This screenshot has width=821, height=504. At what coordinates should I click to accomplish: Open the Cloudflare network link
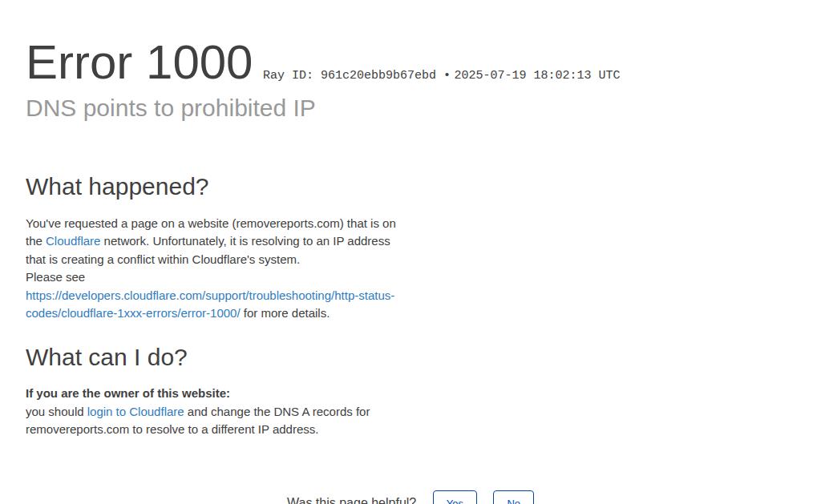pyautogui.click(x=73, y=241)
